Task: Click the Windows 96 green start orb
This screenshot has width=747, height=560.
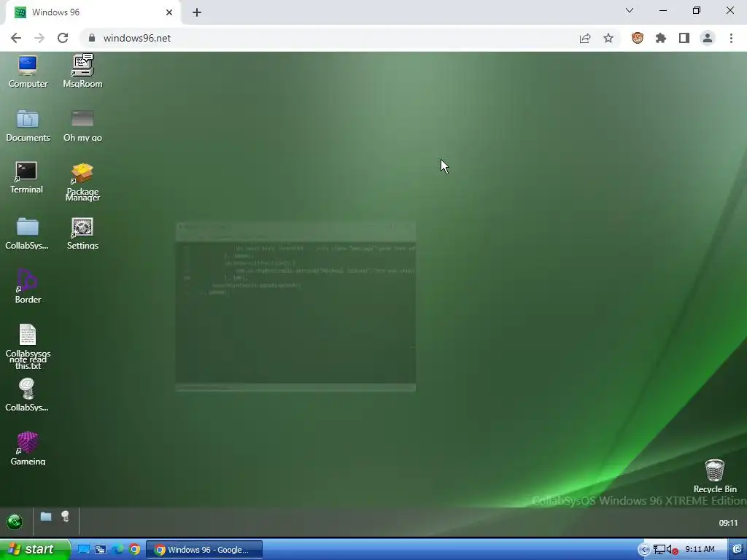Action: tap(15, 521)
